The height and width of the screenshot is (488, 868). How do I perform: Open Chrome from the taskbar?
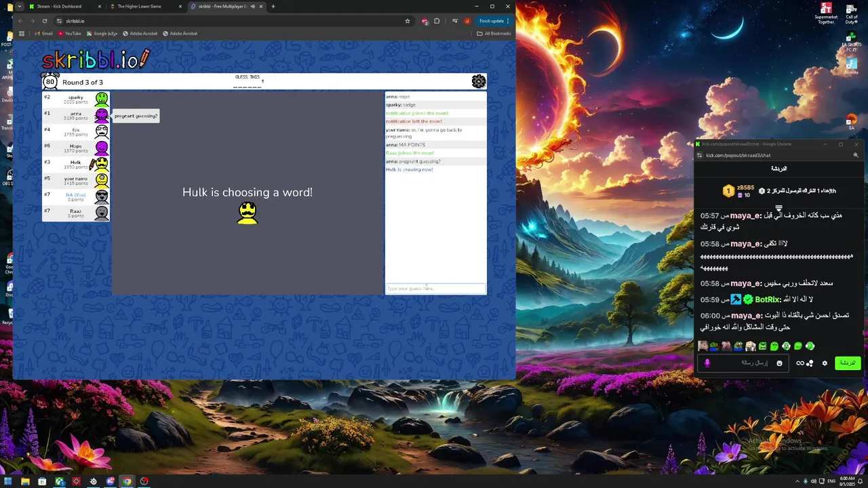(127, 482)
